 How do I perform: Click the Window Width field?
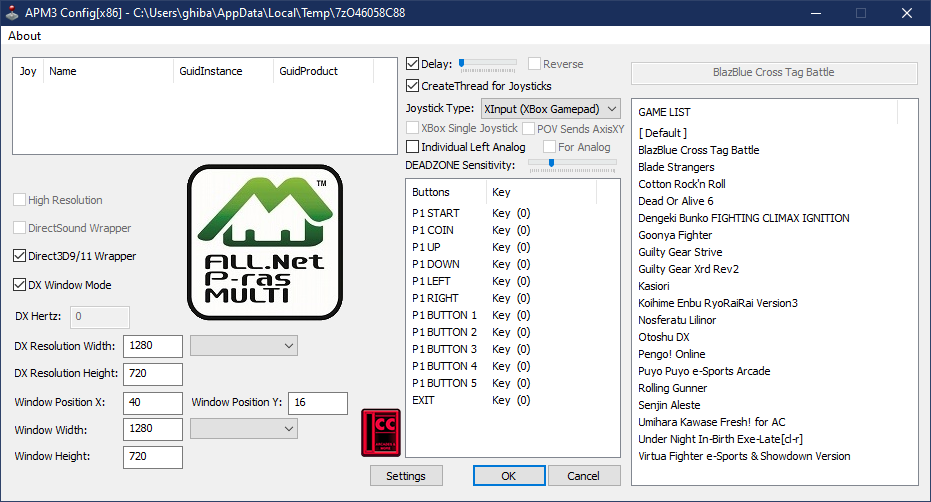(153, 429)
